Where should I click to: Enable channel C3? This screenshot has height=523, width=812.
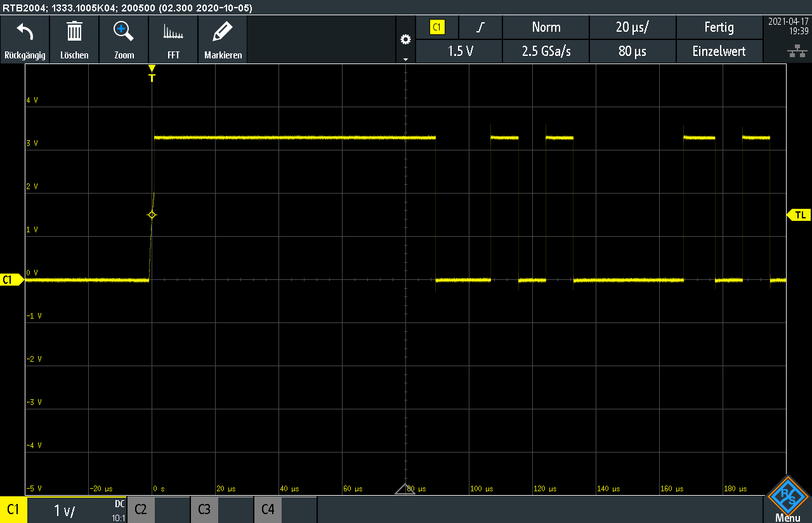pyautogui.click(x=204, y=510)
